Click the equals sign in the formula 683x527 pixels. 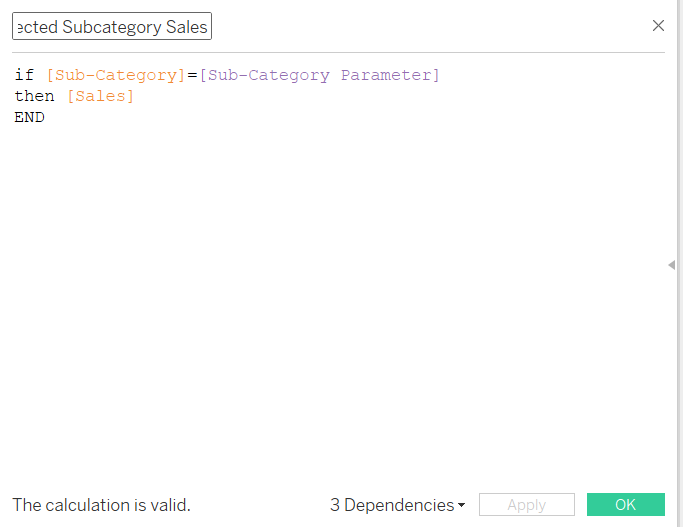click(192, 75)
